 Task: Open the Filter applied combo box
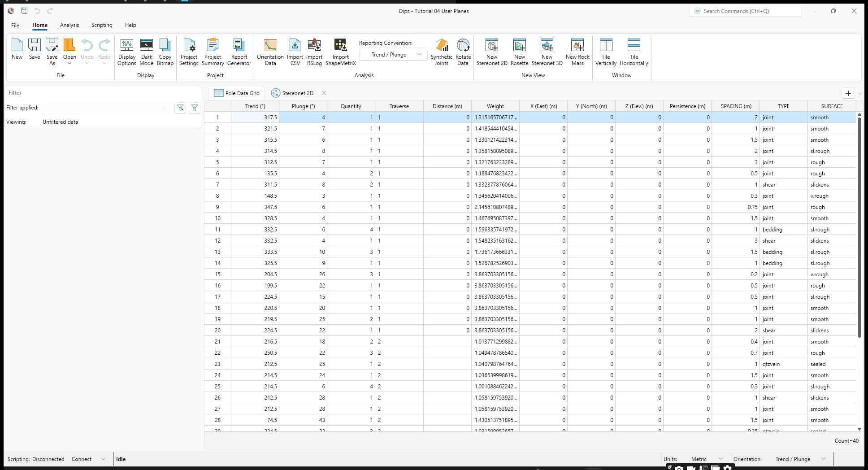(x=107, y=108)
